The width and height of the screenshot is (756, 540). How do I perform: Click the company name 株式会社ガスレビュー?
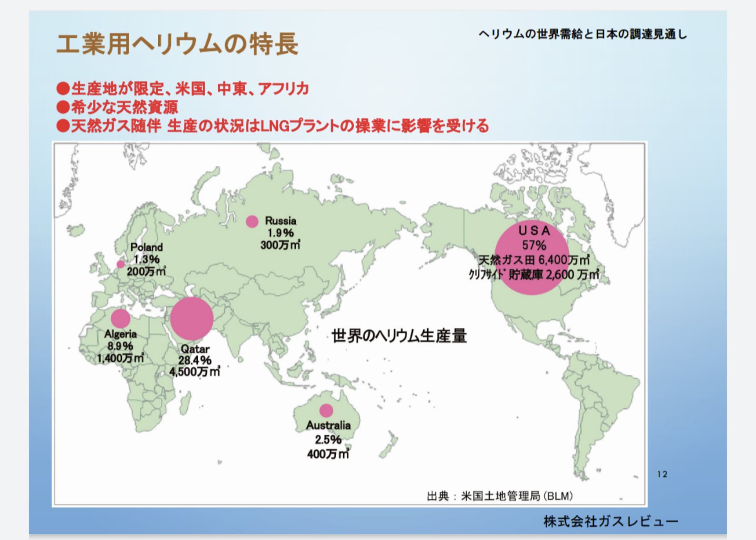click(611, 521)
